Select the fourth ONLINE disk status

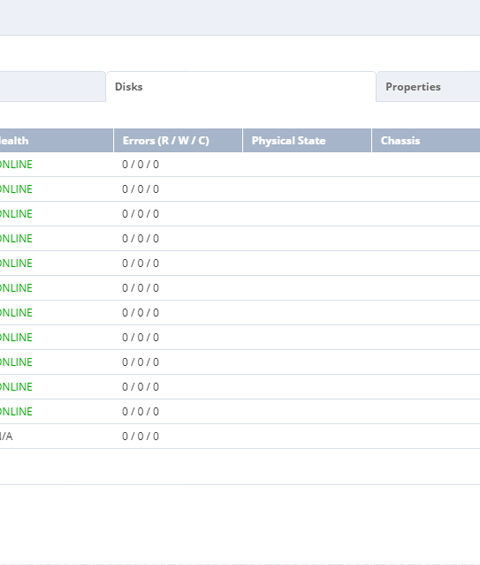[16, 239]
